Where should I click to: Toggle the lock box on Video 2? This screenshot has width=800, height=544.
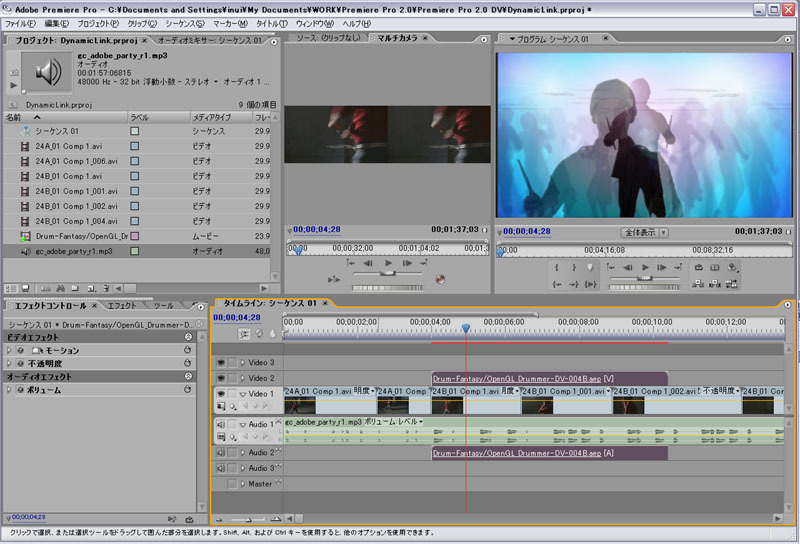[x=233, y=378]
